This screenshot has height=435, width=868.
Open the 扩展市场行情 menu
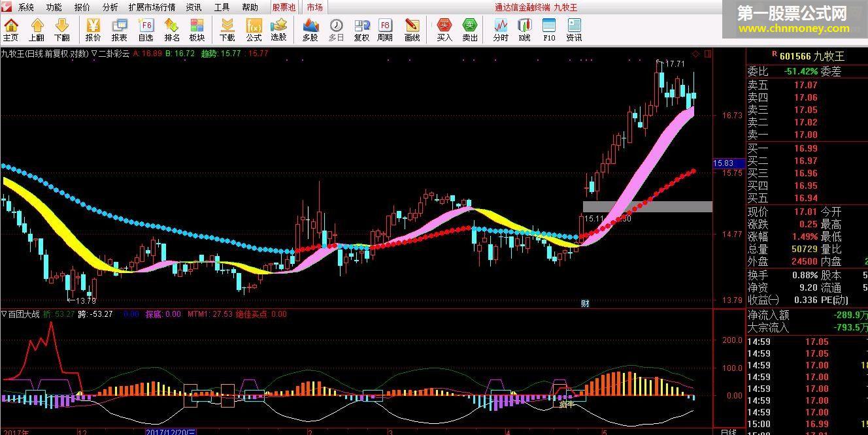click(152, 7)
